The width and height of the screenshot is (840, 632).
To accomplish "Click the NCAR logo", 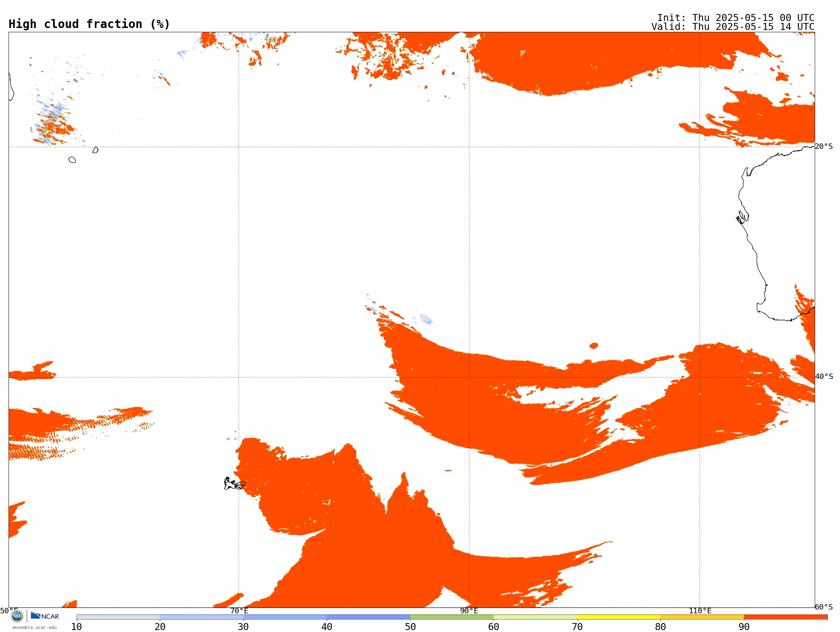I will pos(45,616).
